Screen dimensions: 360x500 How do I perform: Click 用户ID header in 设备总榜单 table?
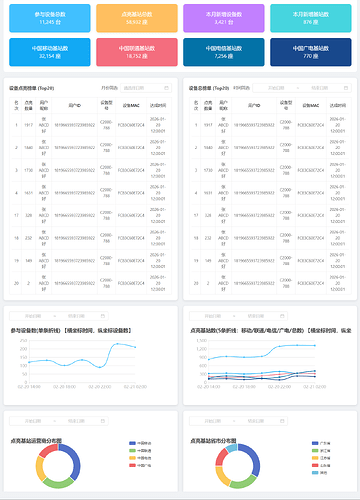pos(254,105)
